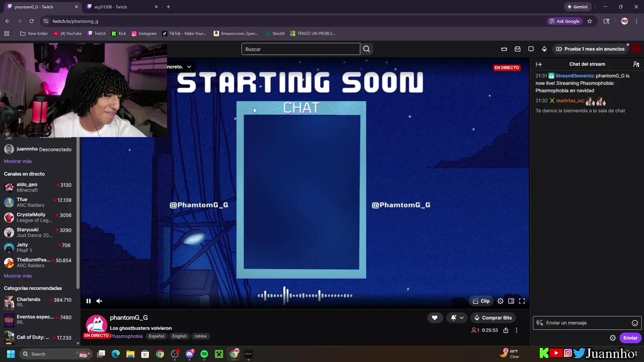The width and height of the screenshot is (644, 362).
Task: Bookmark this page with the star
Action: 590,21
